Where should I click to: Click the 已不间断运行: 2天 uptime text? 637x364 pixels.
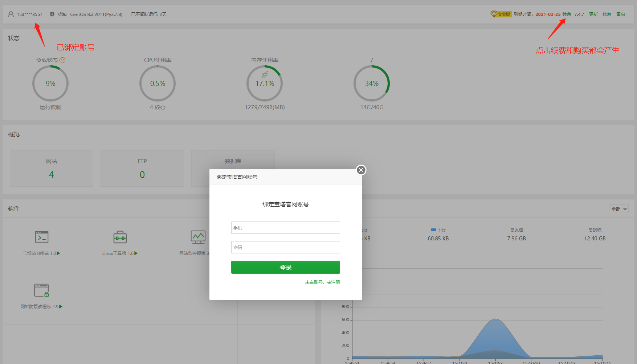point(149,15)
